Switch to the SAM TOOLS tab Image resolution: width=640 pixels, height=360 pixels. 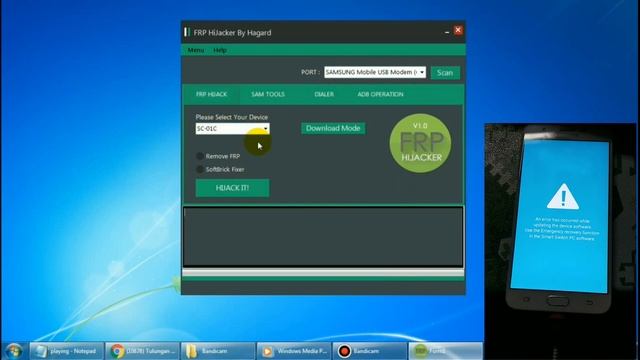click(x=268, y=94)
